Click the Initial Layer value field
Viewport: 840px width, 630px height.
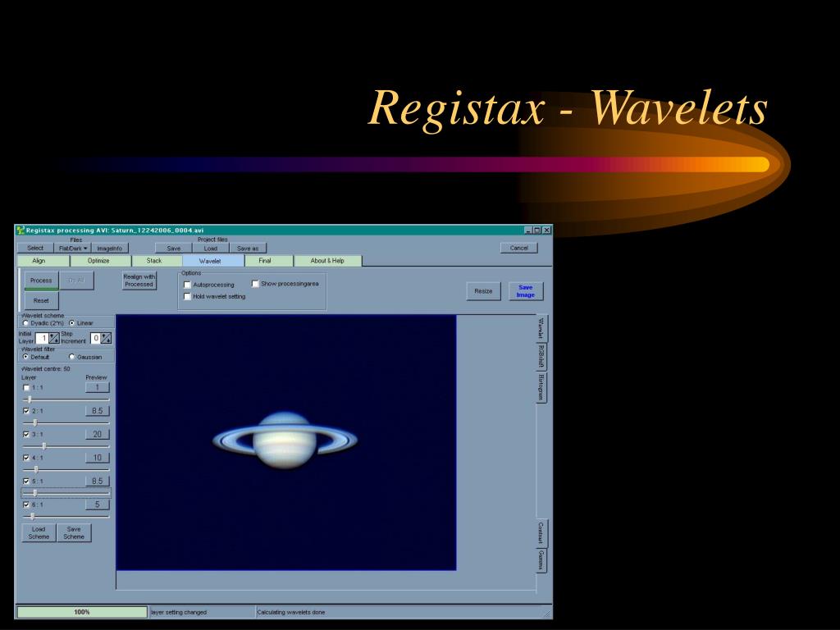pos(43,339)
